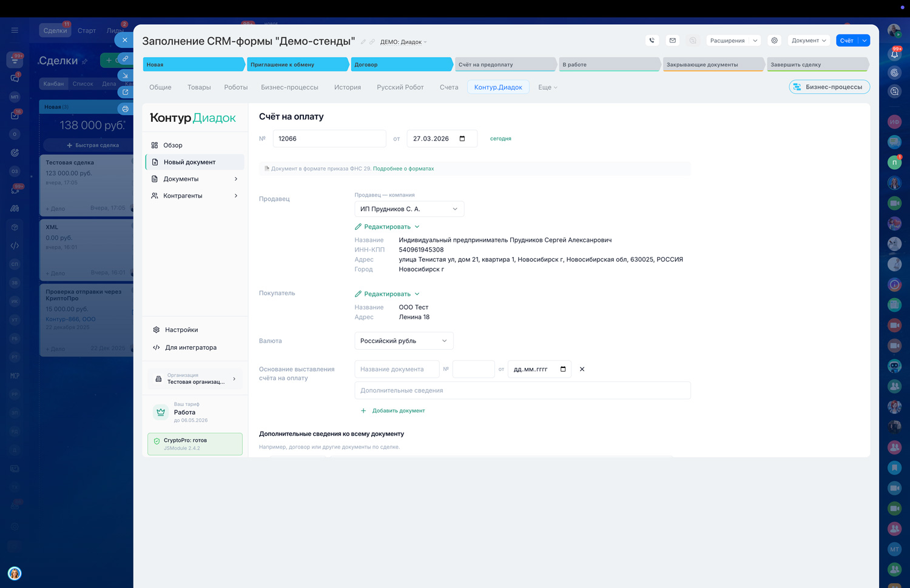Click the Добавить документ link

(x=393, y=411)
